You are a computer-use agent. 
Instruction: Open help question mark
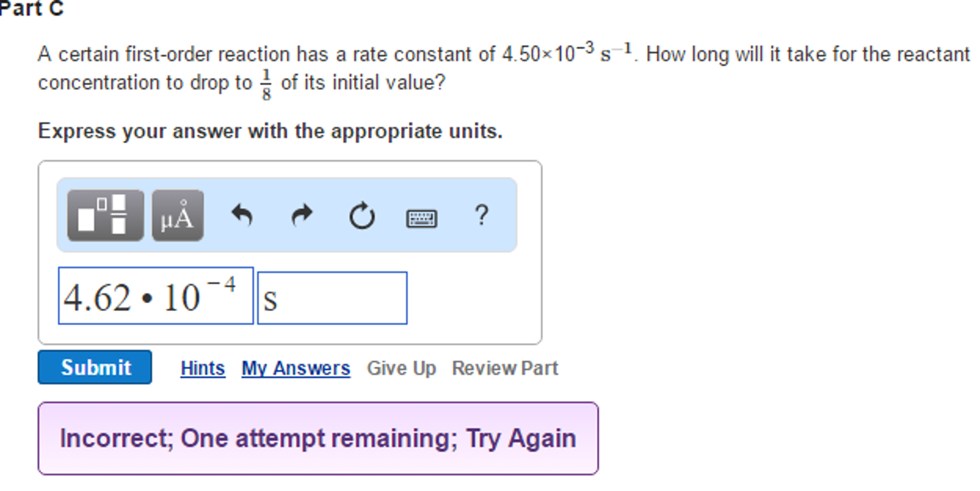tap(481, 216)
